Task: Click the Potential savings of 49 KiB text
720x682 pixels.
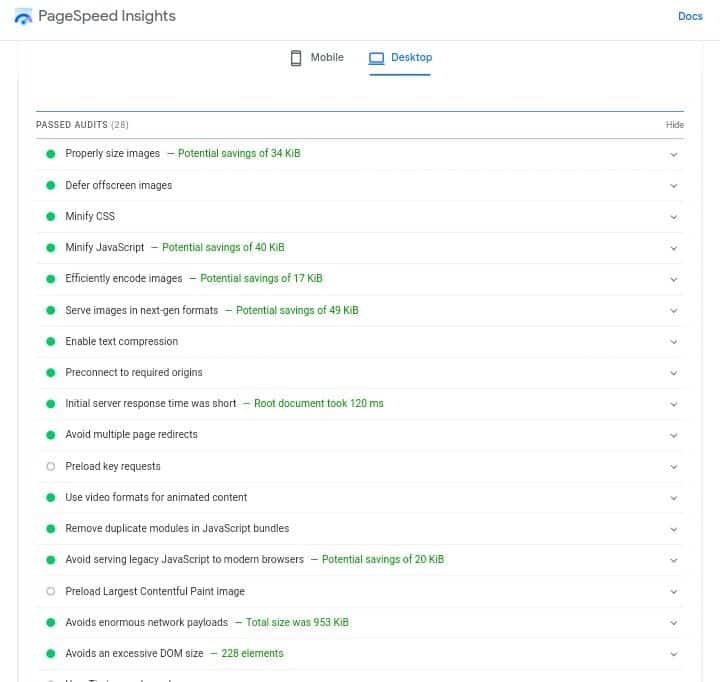Action: click(x=297, y=310)
